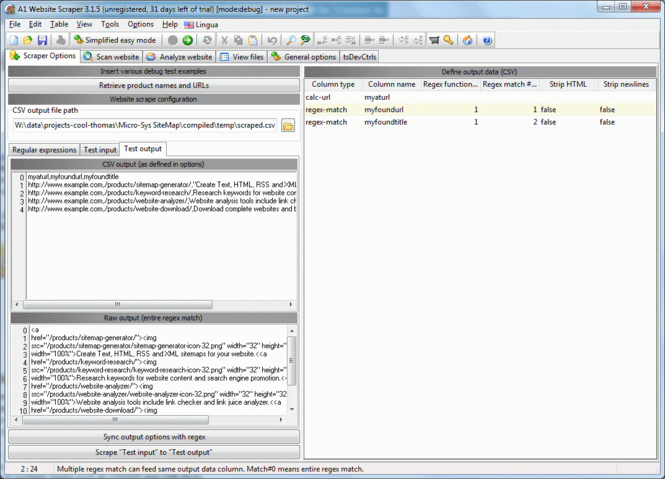Click the gray Stop scan circle icon

(x=173, y=40)
